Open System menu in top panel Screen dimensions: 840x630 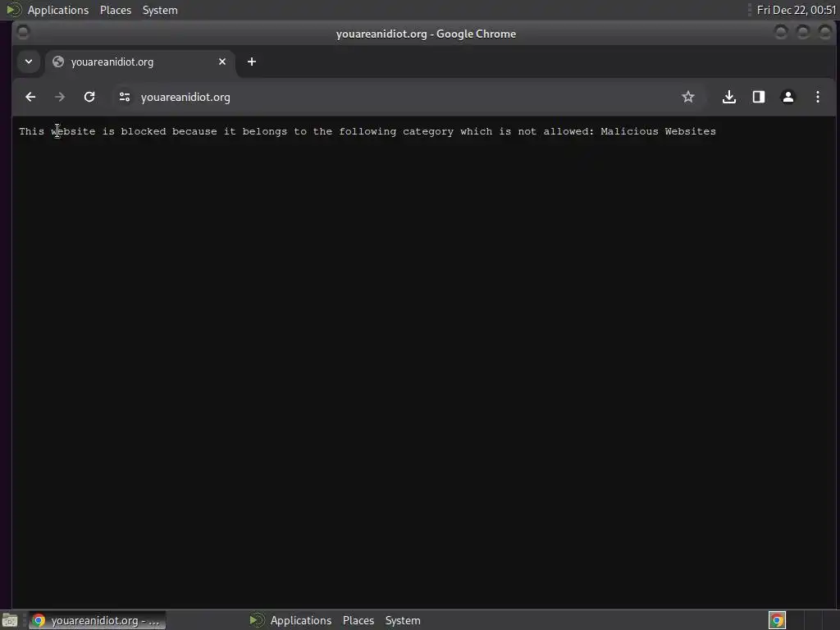[x=160, y=10]
